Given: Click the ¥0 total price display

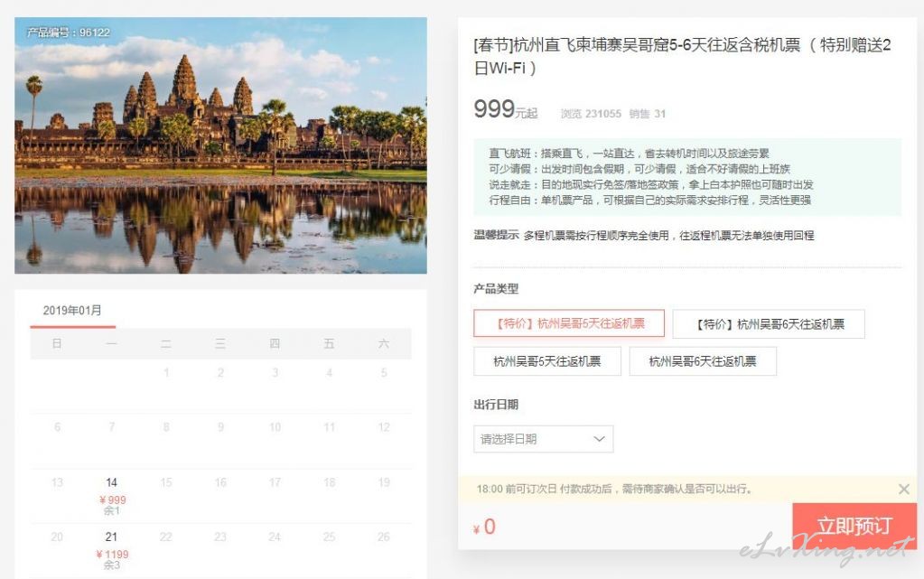Looking at the screenshot, I should (484, 527).
